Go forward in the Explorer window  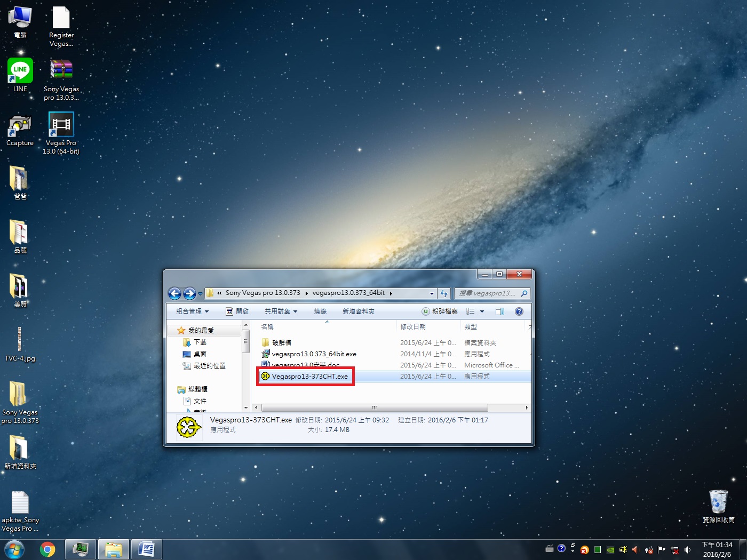pyautogui.click(x=189, y=293)
